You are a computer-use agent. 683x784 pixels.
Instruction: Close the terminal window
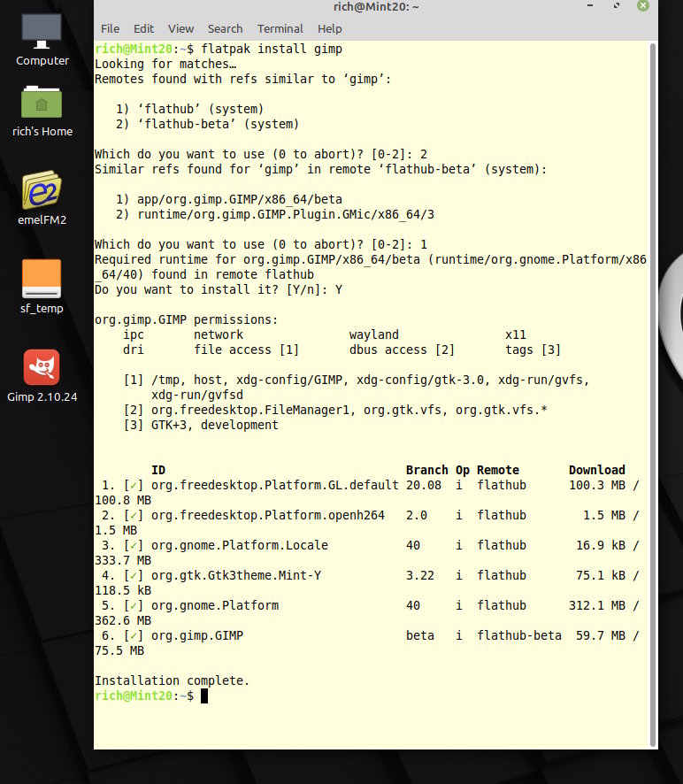(643, 6)
